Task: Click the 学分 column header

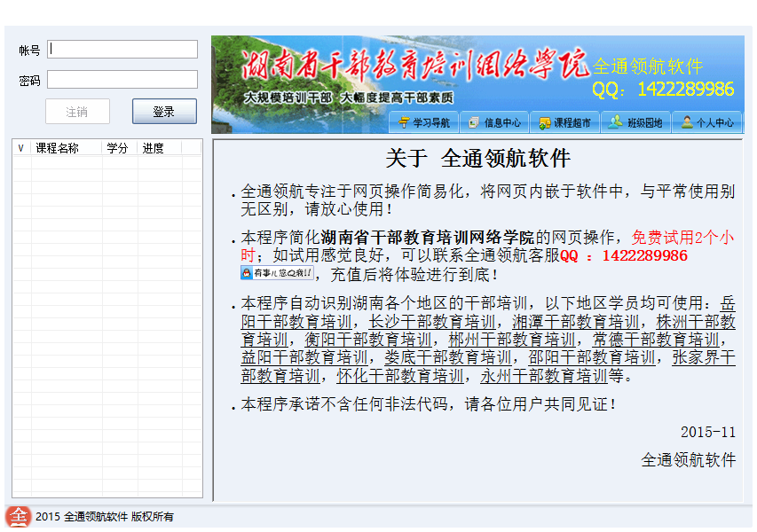Action: tap(117, 148)
